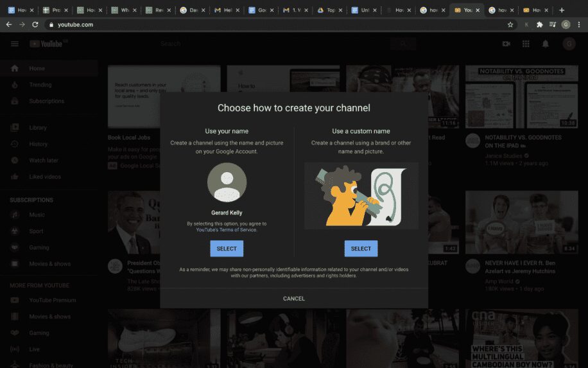The width and height of the screenshot is (588, 368).
Task: Open the Amp World channel link
Action: pyautogui.click(x=499, y=281)
